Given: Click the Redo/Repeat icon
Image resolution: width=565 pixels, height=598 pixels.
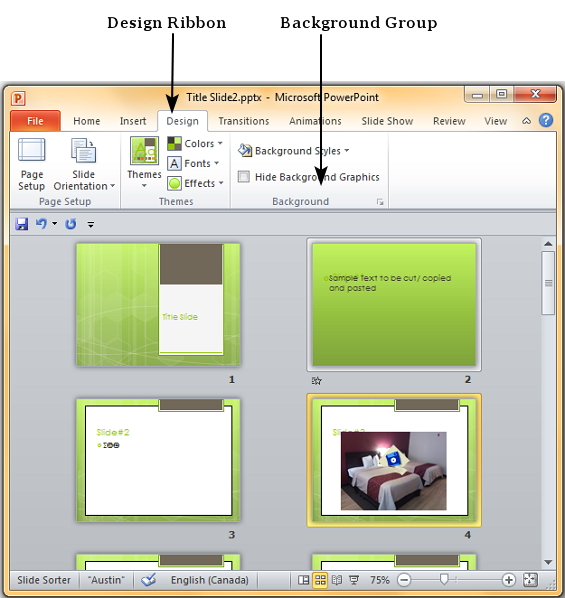Looking at the screenshot, I should 71,224.
